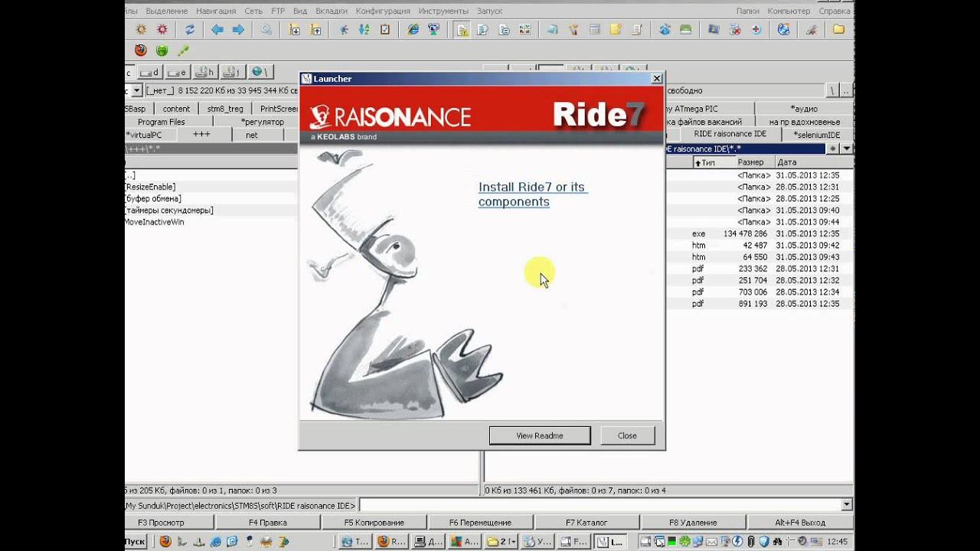The image size is (980, 551).
Task: Switch to the *virtualPC tab
Action: point(149,135)
